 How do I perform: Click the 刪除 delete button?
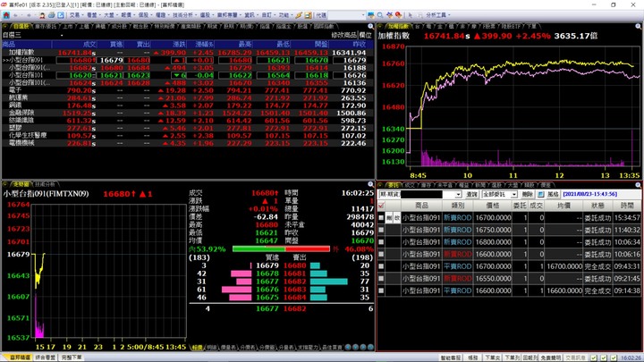point(528,194)
